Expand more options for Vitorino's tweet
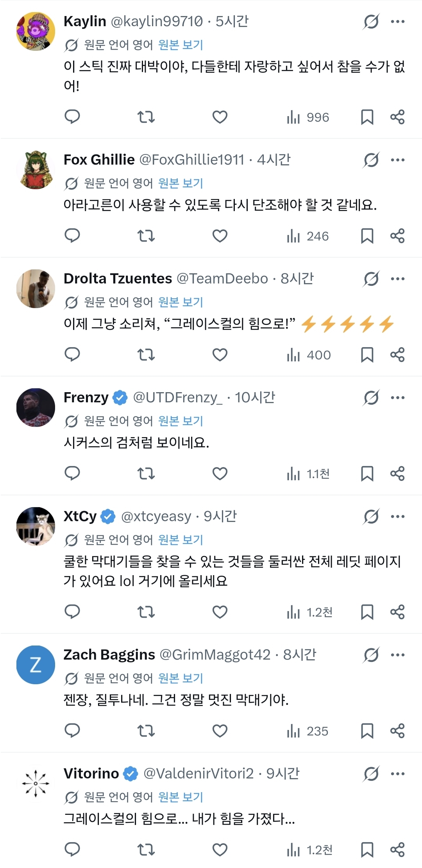The image size is (422, 868). tap(398, 774)
